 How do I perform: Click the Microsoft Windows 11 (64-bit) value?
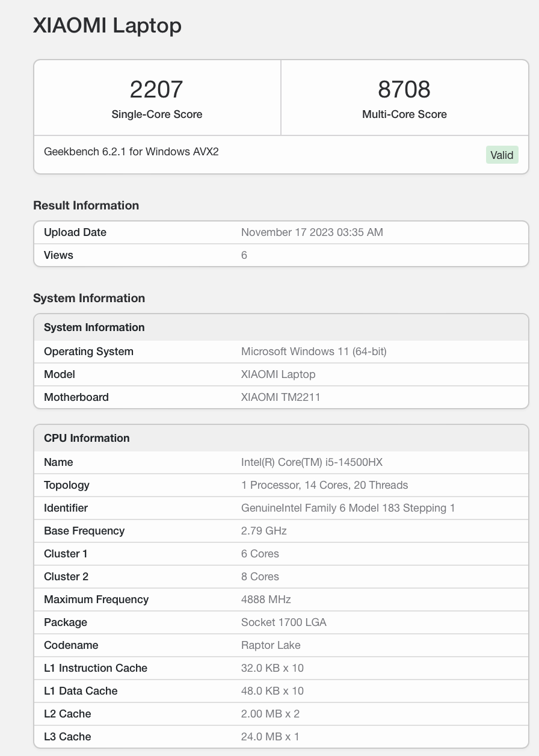(313, 352)
